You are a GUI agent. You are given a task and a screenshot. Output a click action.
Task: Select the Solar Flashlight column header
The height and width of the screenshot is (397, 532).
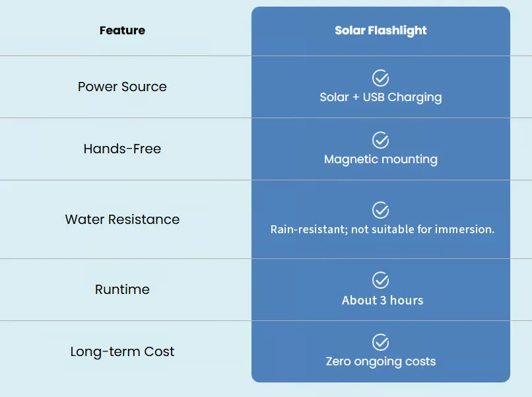tap(381, 30)
